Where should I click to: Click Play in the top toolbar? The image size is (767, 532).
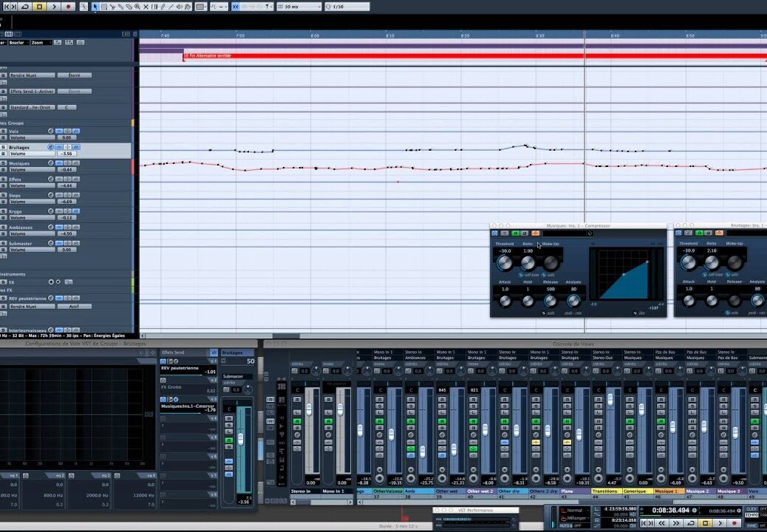coord(54,7)
